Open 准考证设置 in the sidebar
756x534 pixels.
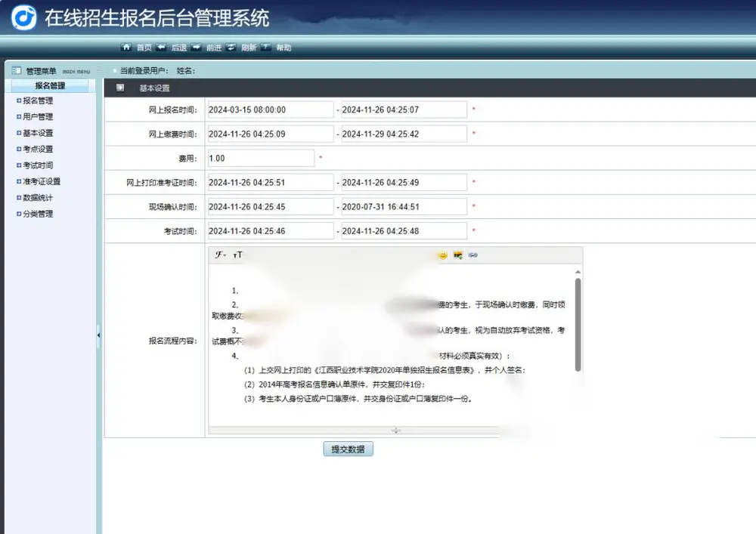(x=42, y=181)
